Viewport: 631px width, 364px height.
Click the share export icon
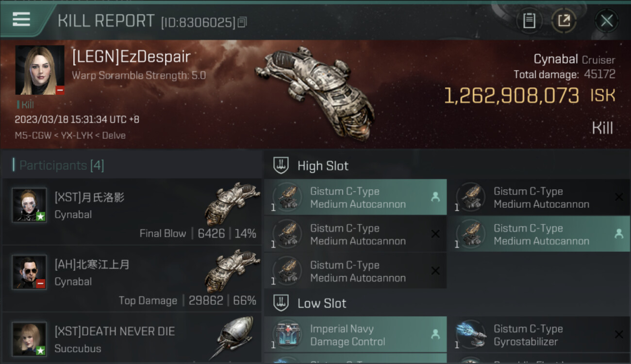click(x=564, y=21)
